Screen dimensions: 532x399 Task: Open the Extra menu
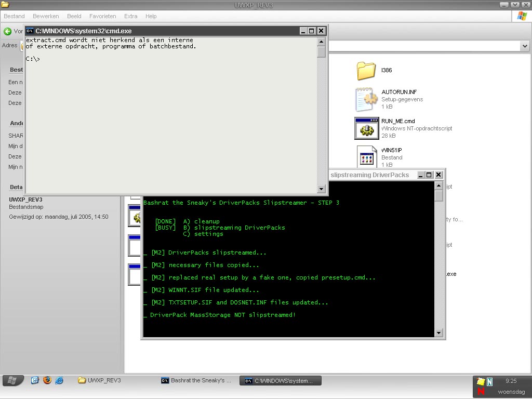pyautogui.click(x=130, y=16)
